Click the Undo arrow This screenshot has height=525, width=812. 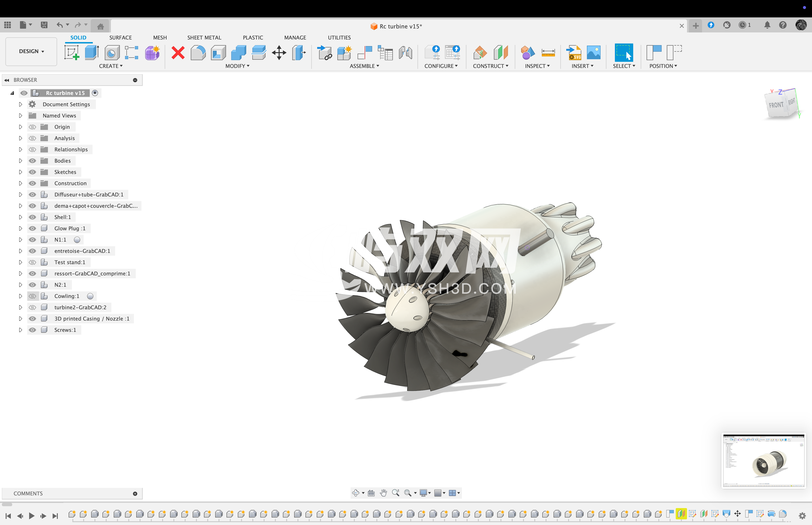pyautogui.click(x=60, y=25)
